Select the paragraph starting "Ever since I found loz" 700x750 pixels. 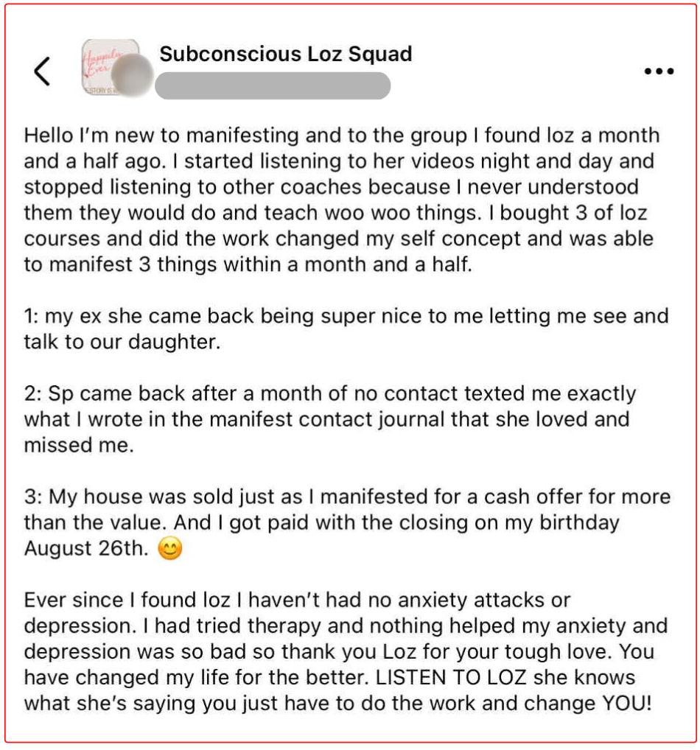tap(346, 651)
